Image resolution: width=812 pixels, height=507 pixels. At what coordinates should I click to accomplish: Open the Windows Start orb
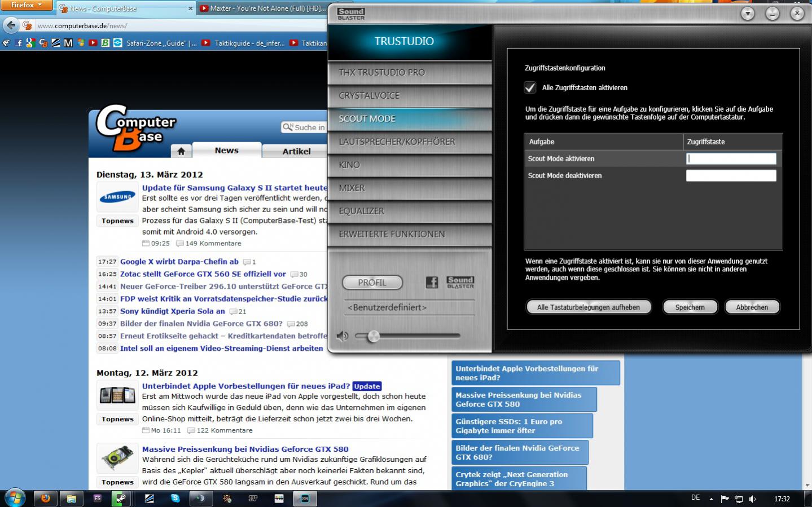pyautogui.click(x=14, y=498)
